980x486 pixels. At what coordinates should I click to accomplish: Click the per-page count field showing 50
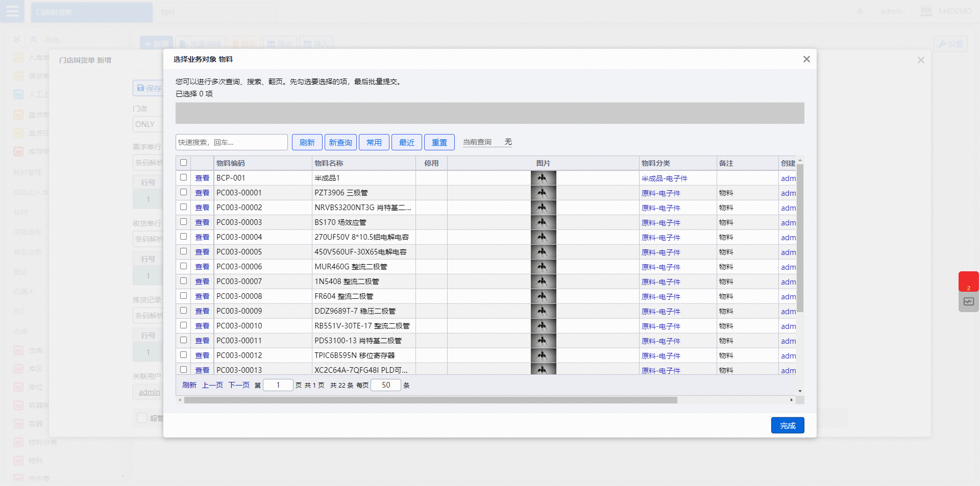pyautogui.click(x=386, y=385)
